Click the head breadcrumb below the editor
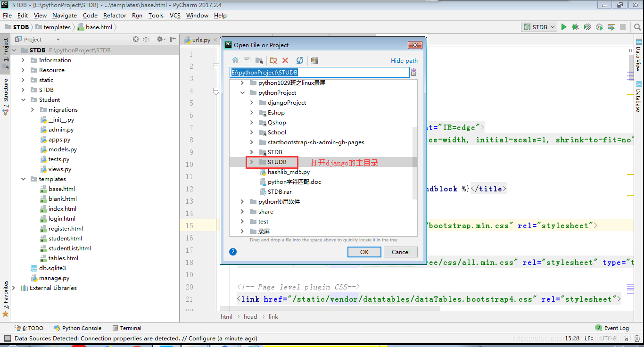This screenshot has height=347, width=644. pyautogui.click(x=250, y=317)
